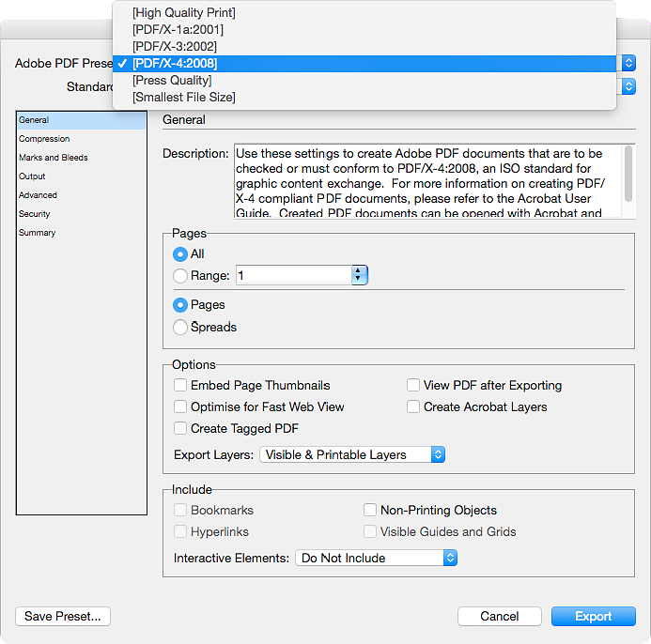The image size is (651, 644).
Task: Enable Create Tagged PDF
Action: (x=180, y=428)
